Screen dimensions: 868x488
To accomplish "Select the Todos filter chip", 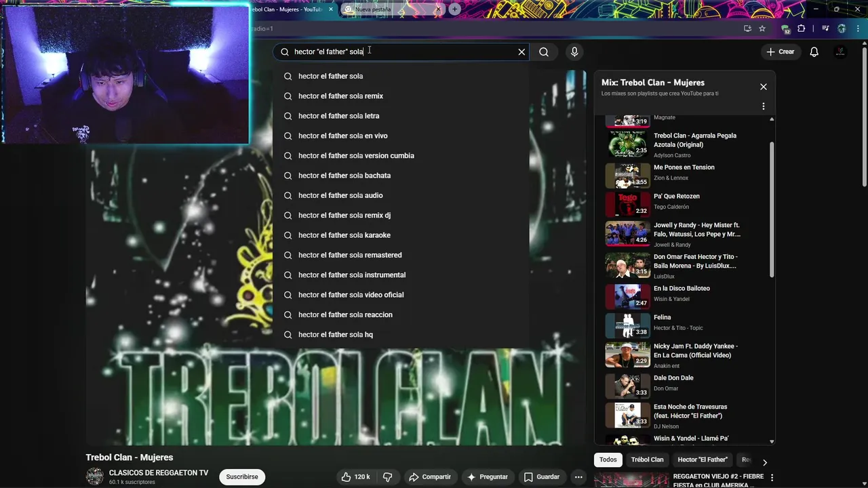I will tap(608, 460).
